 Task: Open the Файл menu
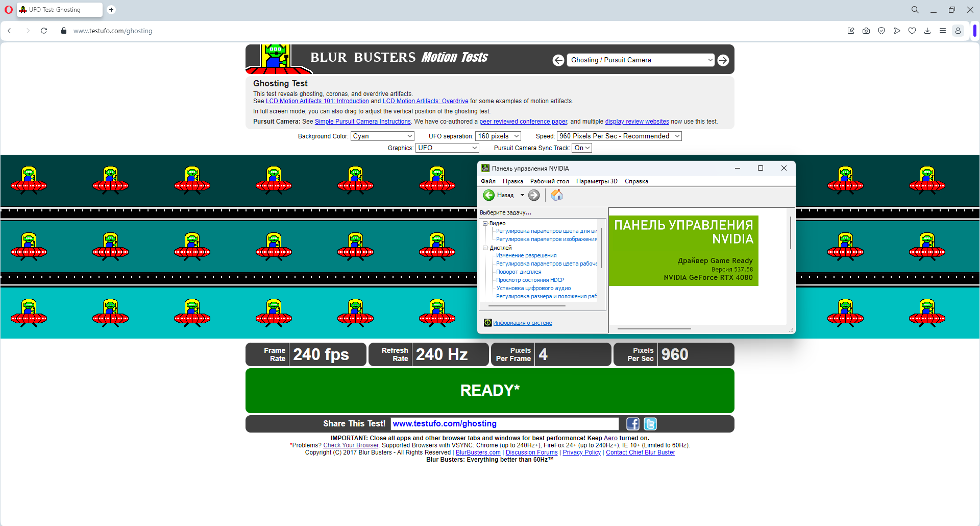click(488, 181)
